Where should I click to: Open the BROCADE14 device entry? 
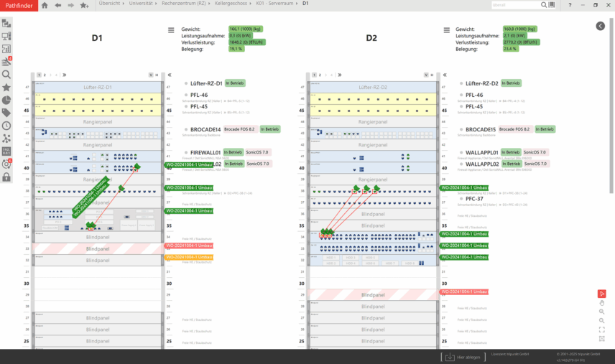tap(205, 129)
